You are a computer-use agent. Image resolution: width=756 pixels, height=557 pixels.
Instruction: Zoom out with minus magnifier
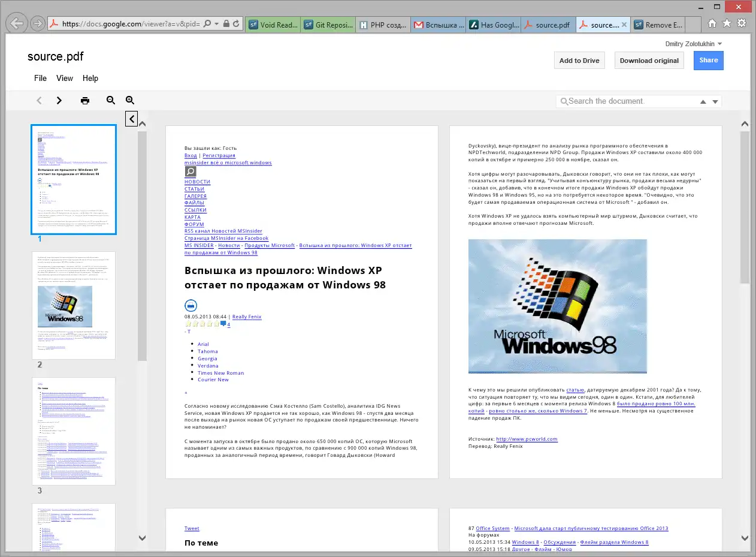pyautogui.click(x=111, y=101)
